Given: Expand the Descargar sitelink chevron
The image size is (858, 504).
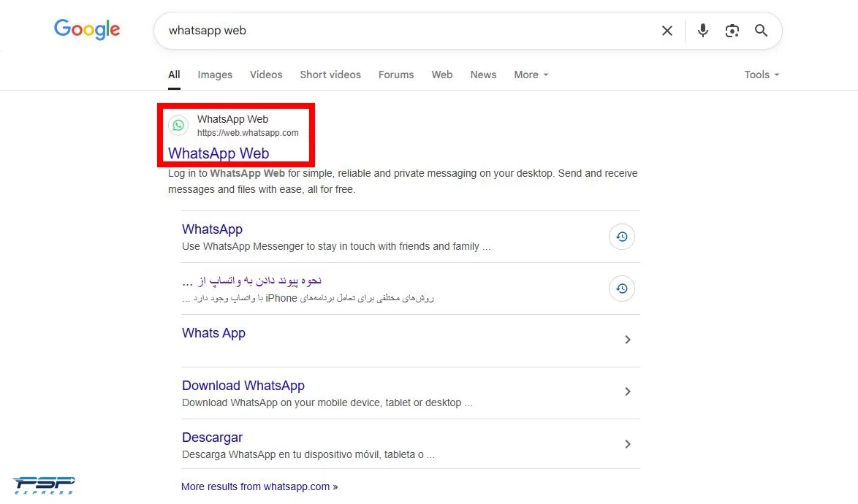Looking at the screenshot, I should pyautogui.click(x=628, y=444).
